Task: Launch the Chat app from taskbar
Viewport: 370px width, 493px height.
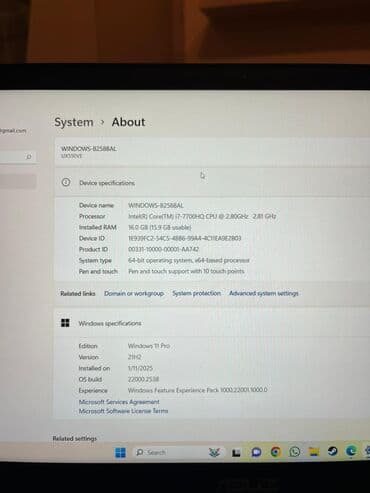Action: [x=256, y=452]
